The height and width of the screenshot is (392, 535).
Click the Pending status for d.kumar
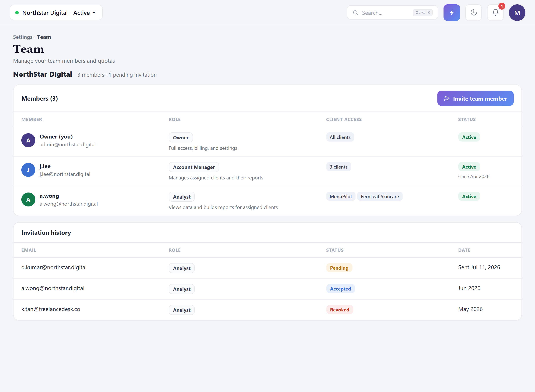[x=339, y=268]
